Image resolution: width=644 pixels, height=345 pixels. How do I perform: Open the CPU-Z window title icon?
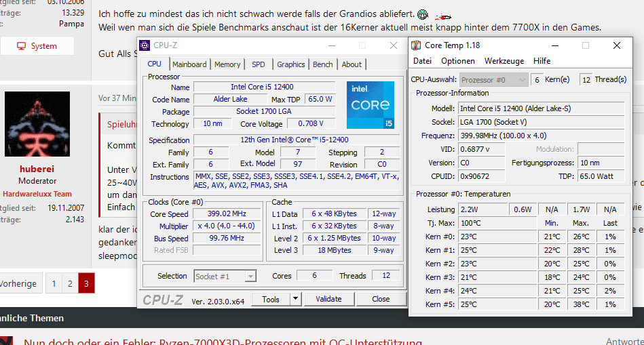145,45
